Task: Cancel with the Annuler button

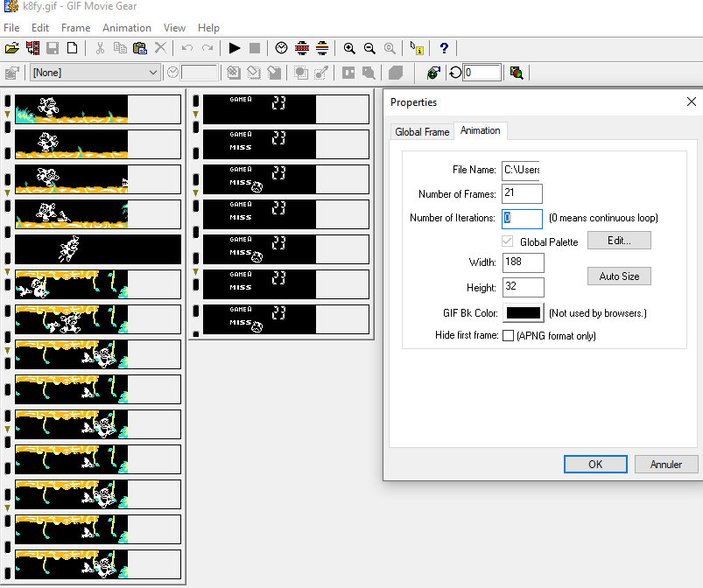Action: [666, 465]
